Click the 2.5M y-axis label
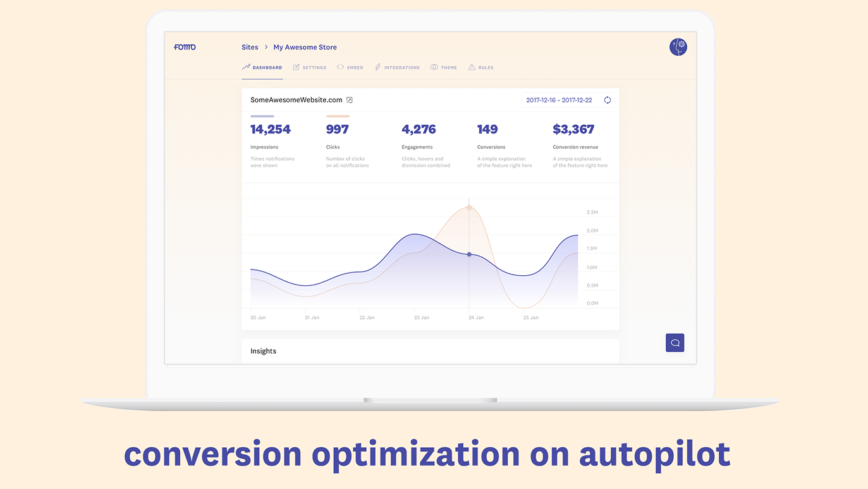This screenshot has width=868, height=489. pyautogui.click(x=592, y=213)
